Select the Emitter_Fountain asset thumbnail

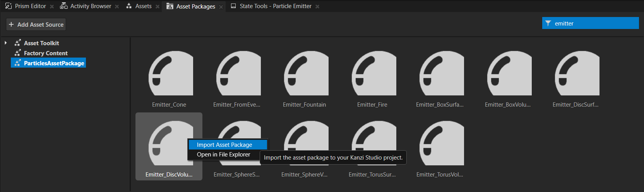[x=306, y=73]
